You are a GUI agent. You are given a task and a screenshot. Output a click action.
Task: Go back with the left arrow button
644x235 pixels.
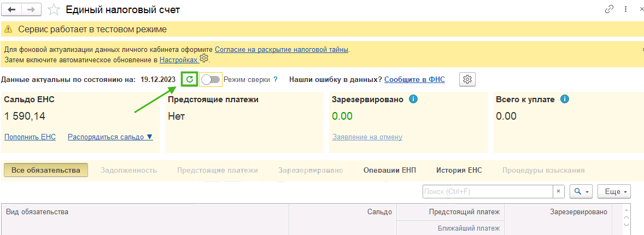click(11, 9)
